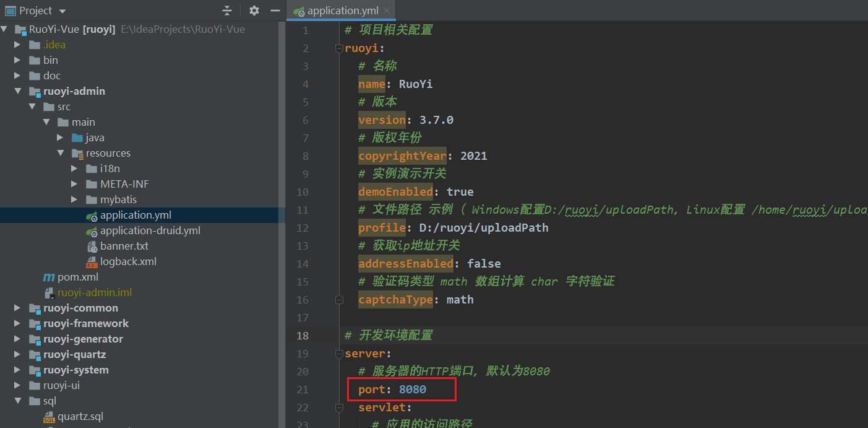Screen dimensions: 868x428
Task: Click the java source folder icon
Action: [77, 138]
